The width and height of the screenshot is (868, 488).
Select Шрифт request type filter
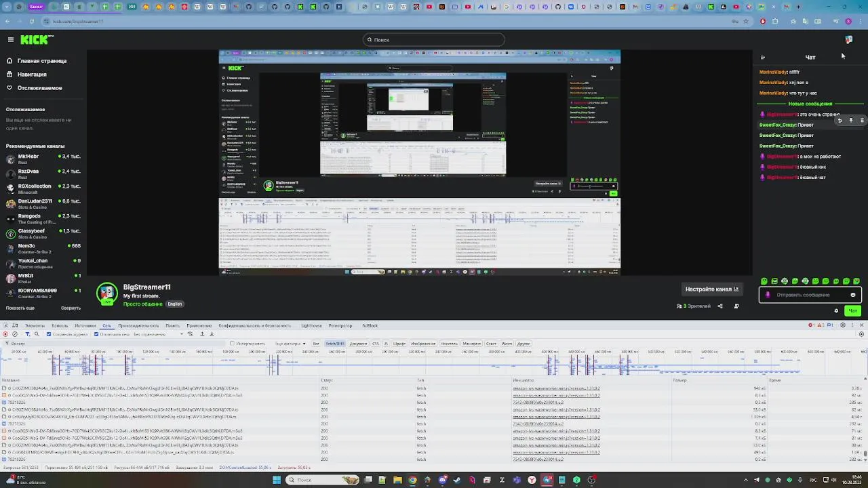coord(399,344)
